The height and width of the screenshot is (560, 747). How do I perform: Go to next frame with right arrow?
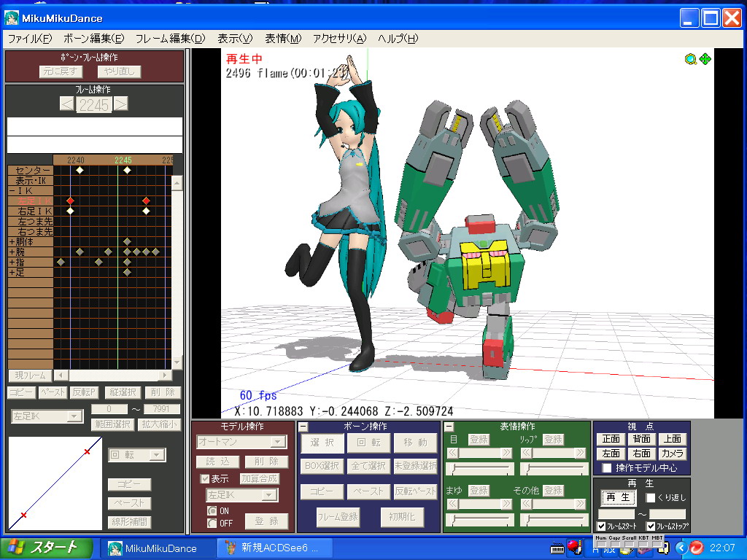click(121, 104)
